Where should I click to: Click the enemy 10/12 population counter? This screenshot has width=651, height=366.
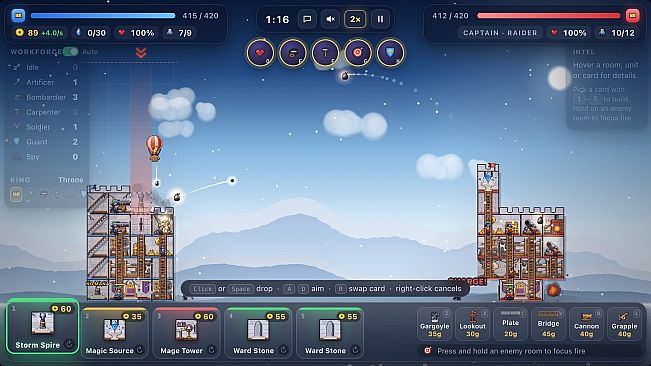[x=617, y=33]
